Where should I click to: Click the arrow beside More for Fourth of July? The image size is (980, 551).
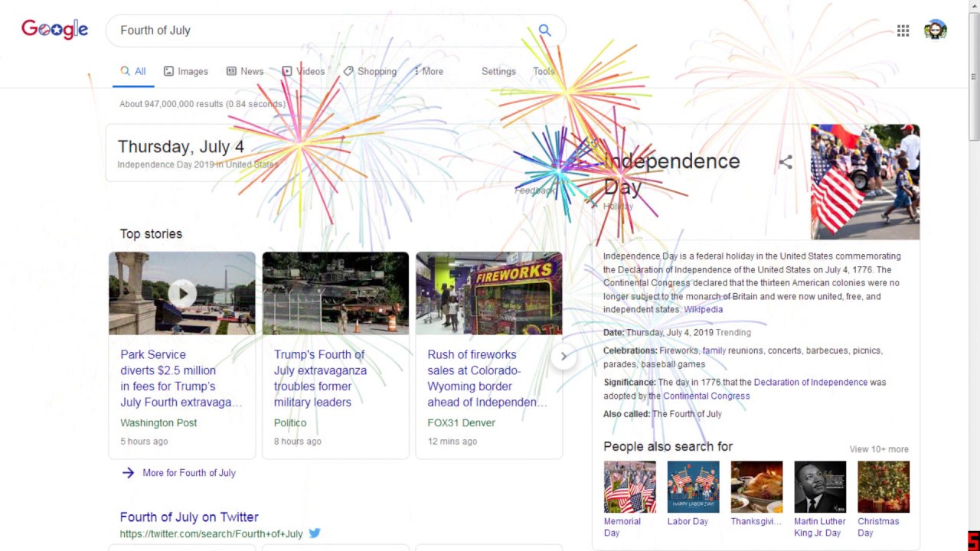pos(128,473)
